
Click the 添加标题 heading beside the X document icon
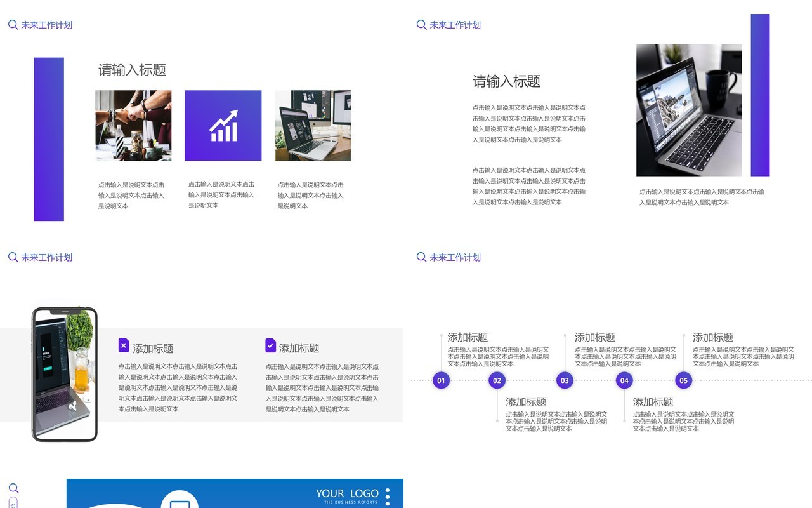pyautogui.click(x=153, y=349)
